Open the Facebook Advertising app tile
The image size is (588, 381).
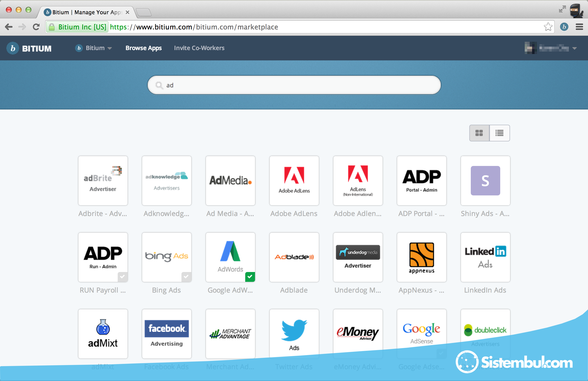pos(166,334)
